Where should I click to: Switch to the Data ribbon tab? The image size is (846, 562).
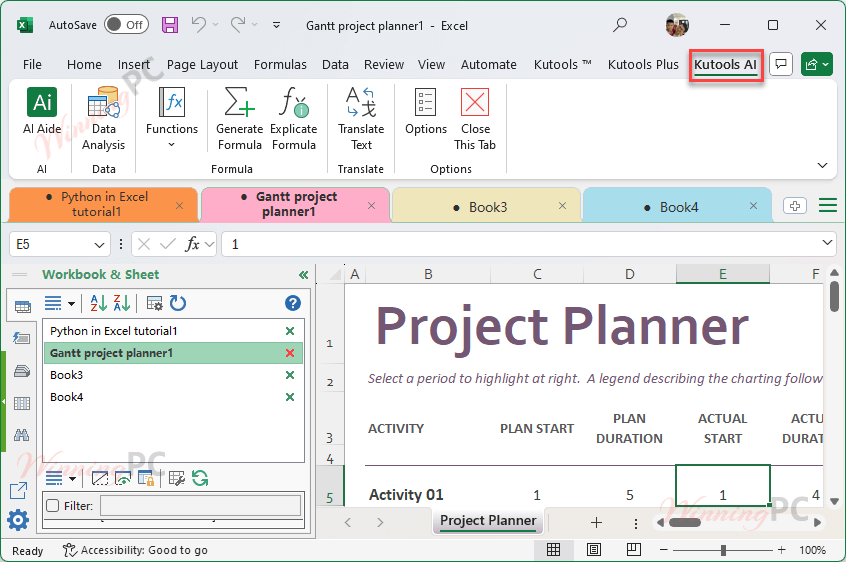pyautogui.click(x=335, y=65)
